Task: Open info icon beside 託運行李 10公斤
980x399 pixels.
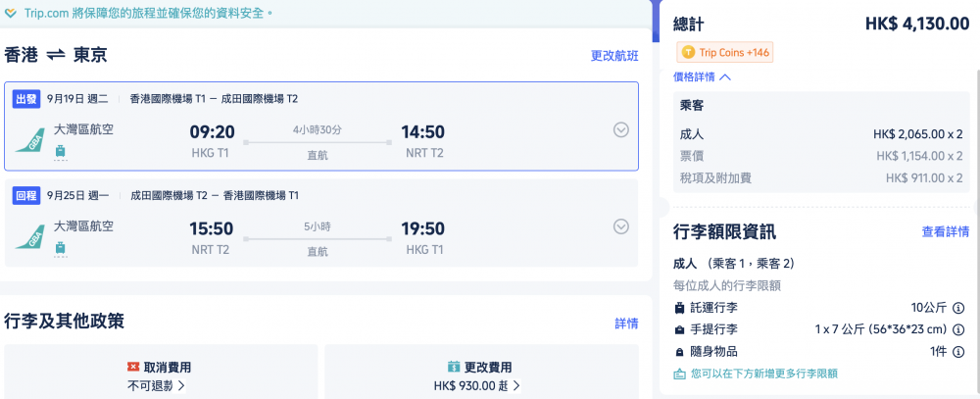Action: (x=957, y=308)
